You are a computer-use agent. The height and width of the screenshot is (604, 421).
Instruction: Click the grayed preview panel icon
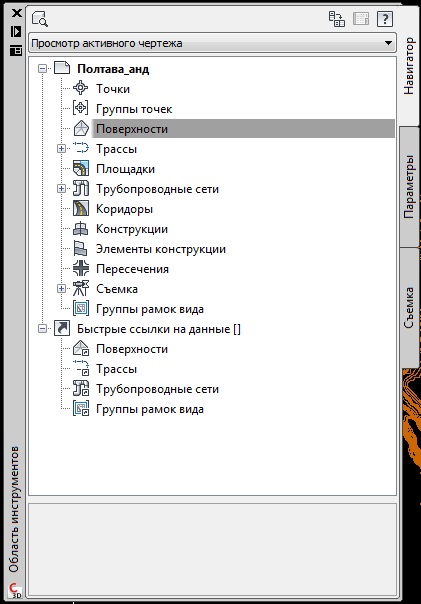point(361,18)
